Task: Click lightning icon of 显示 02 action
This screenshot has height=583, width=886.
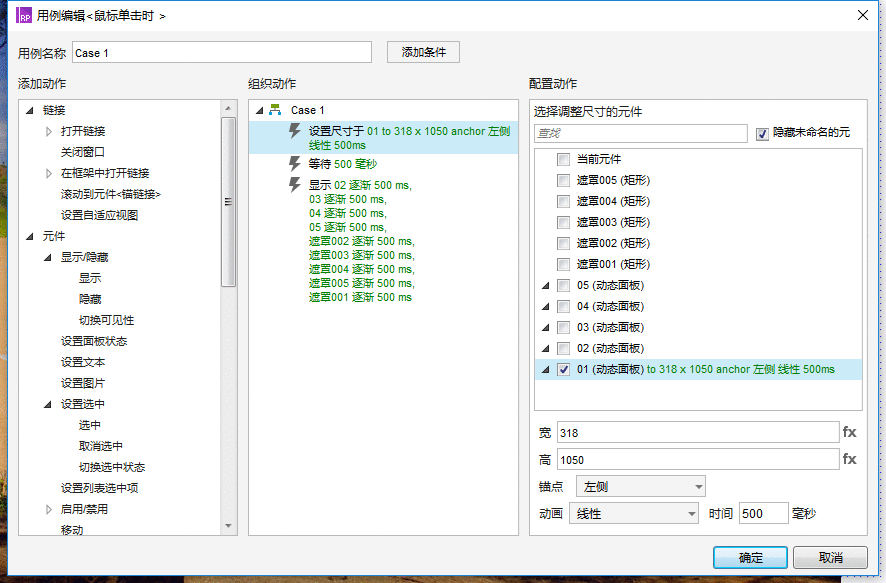Action: point(294,185)
